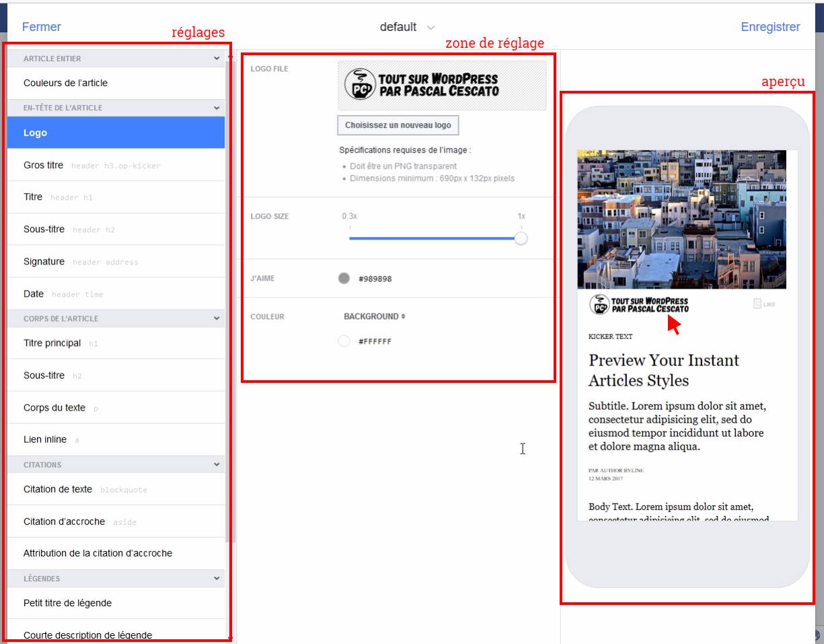This screenshot has height=644, width=824.
Task: Click Preview Your Instant Articles Styles heading
Action: coord(664,370)
